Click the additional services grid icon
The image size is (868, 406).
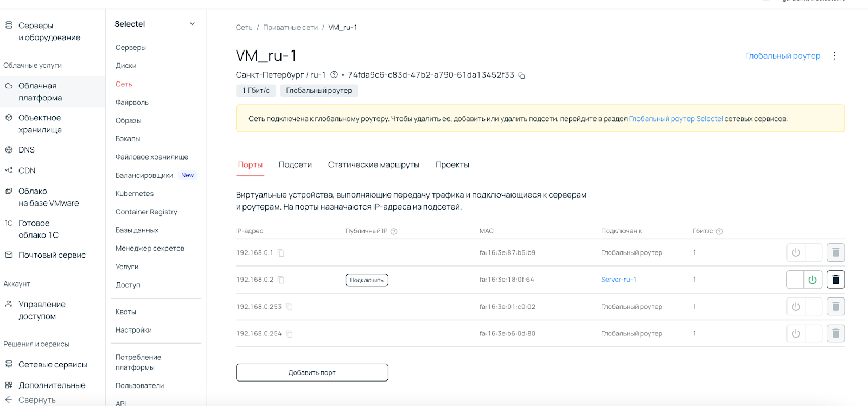coord(9,385)
